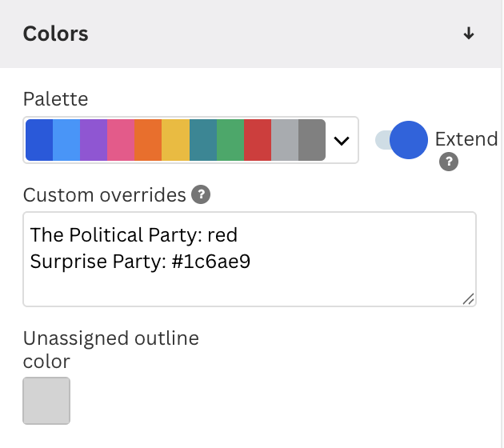Select the light gray palette color

click(x=285, y=140)
